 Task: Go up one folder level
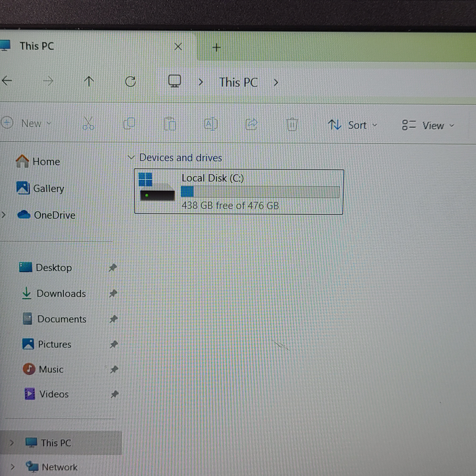point(89,81)
